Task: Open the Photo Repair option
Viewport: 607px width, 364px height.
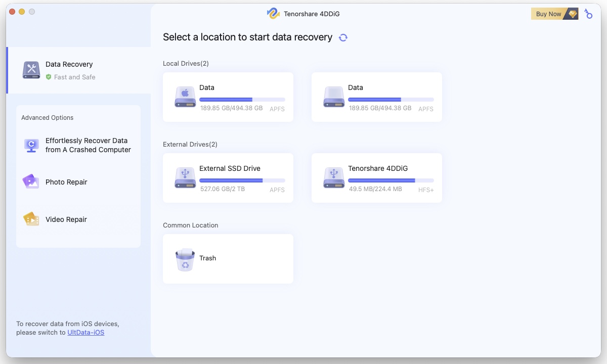Action: pos(78,182)
